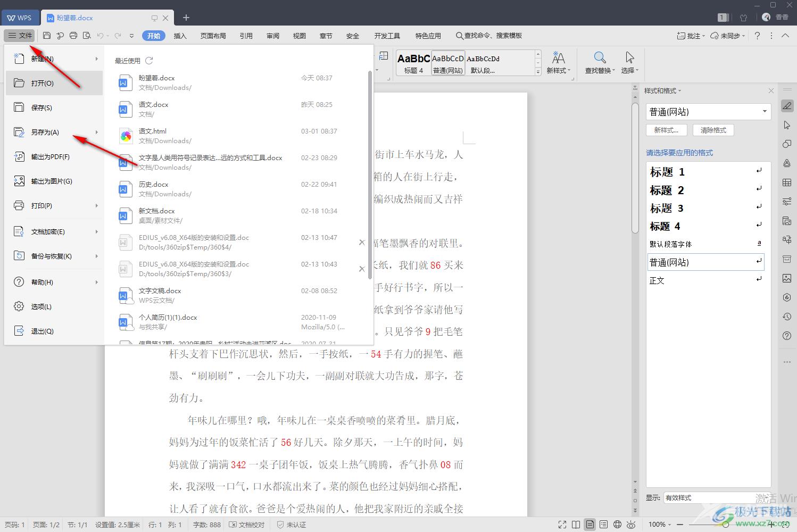Open the selection arrow icon in right sidebar
The height and width of the screenshot is (532, 797).
(x=787, y=125)
